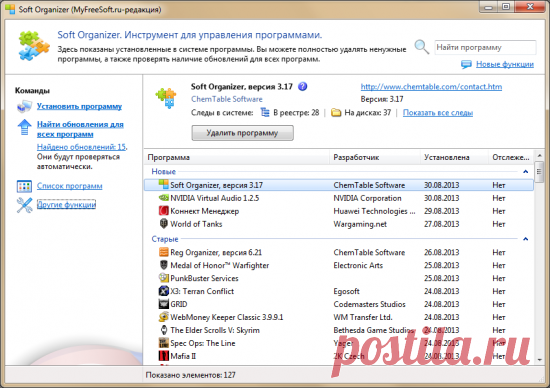Image resolution: width=550 pixels, height=388 pixels.
Task: Click the 27.08.2013 install date cell
Action: [442, 224]
